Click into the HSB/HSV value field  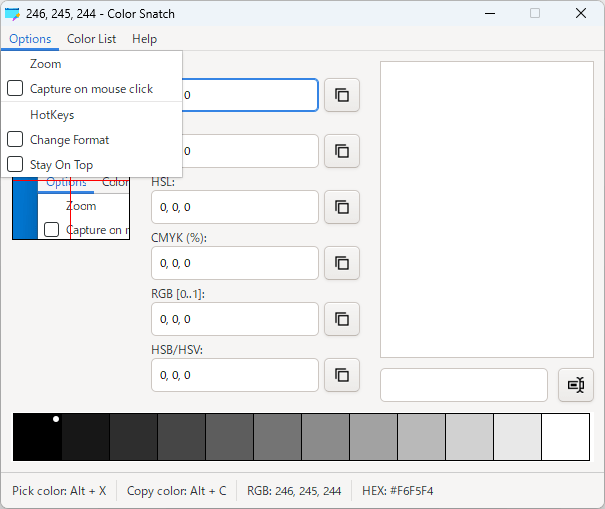pos(235,375)
